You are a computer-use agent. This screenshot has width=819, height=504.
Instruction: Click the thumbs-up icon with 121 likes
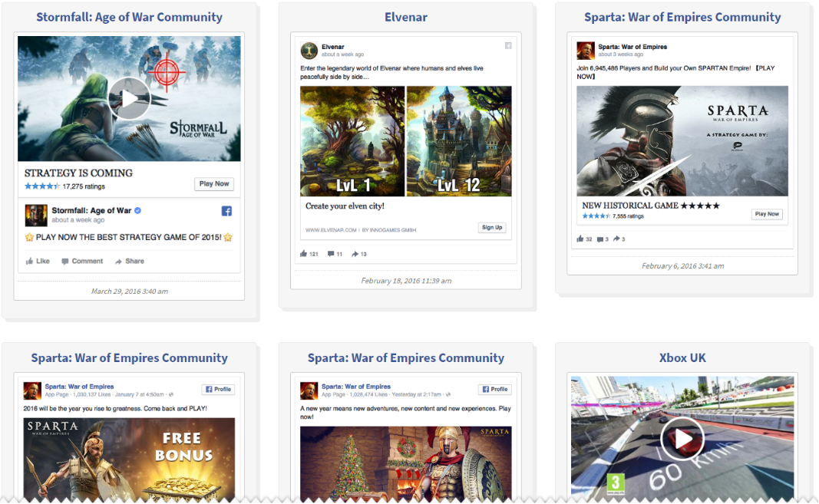click(303, 254)
